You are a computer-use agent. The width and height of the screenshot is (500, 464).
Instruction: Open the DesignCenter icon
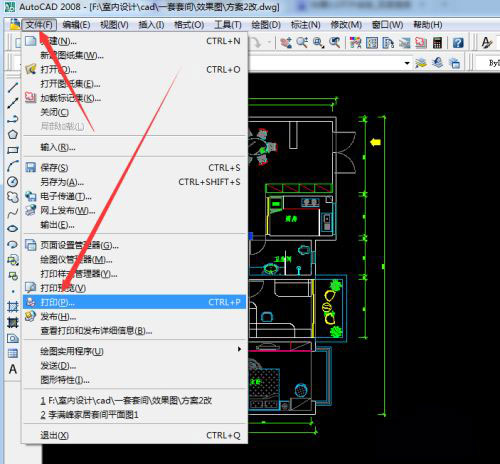coord(372,43)
